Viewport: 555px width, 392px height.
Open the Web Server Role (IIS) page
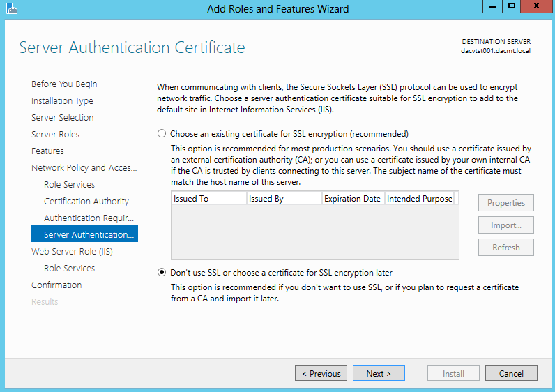(x=73, y=251)
